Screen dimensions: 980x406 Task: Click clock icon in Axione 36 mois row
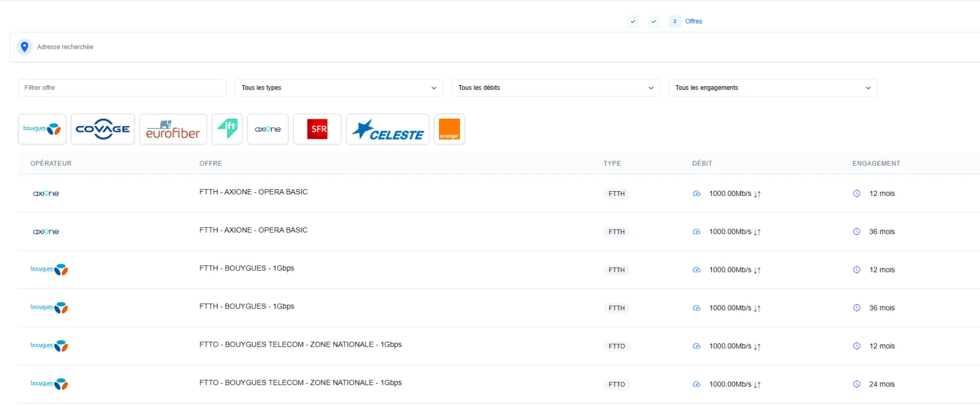pos(856,232)
